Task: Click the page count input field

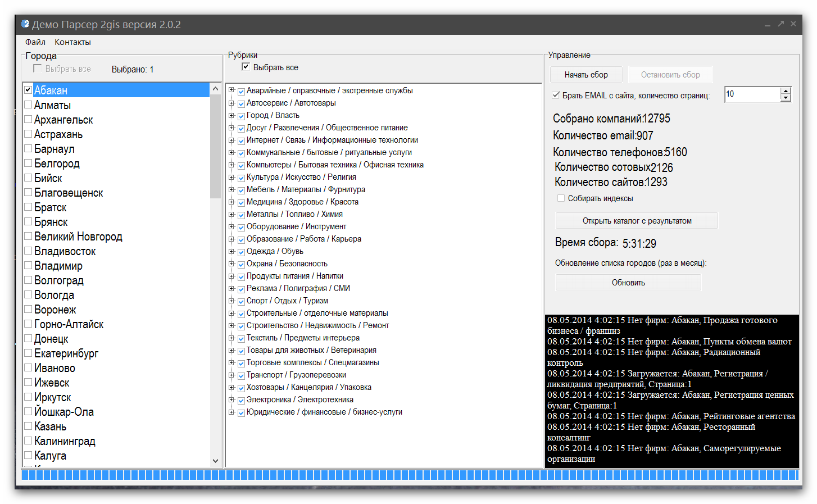Action: [751, 94]
